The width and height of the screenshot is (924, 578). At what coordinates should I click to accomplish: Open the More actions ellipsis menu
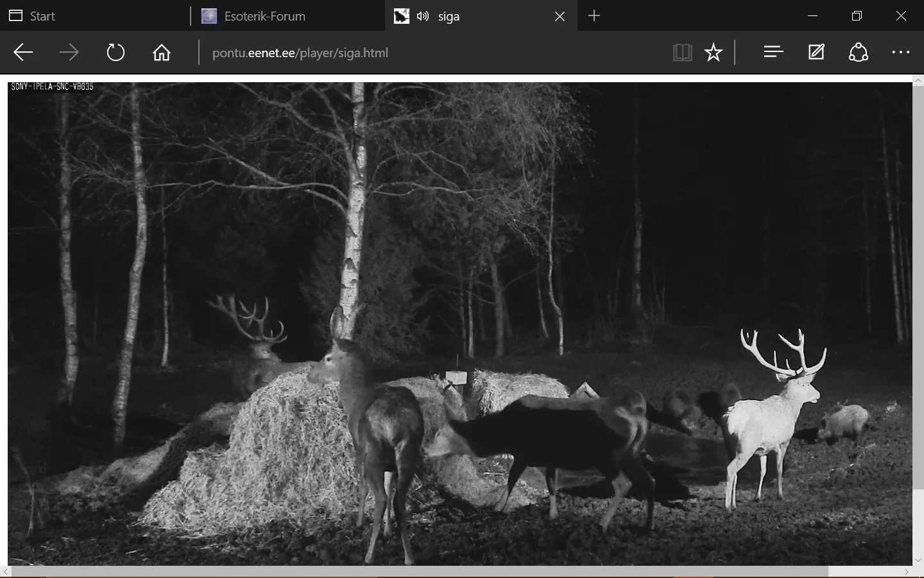(x=901, y=53)
